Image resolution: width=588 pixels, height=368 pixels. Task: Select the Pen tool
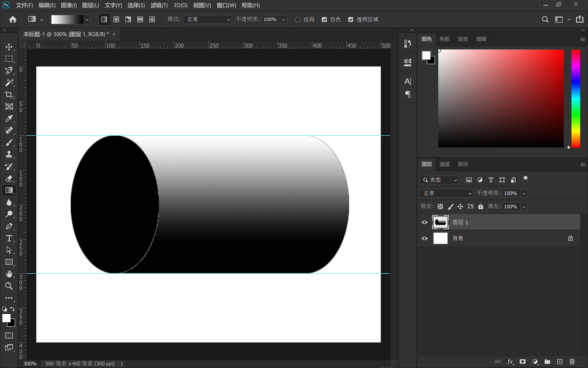(9, 226)
